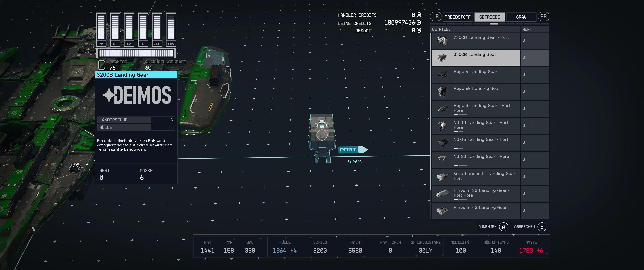The height and width of the screenshot is (270, 644).
Task: Select the 320CB Landing Gear row
Action: pyautogui.click(x=490, y=58)
